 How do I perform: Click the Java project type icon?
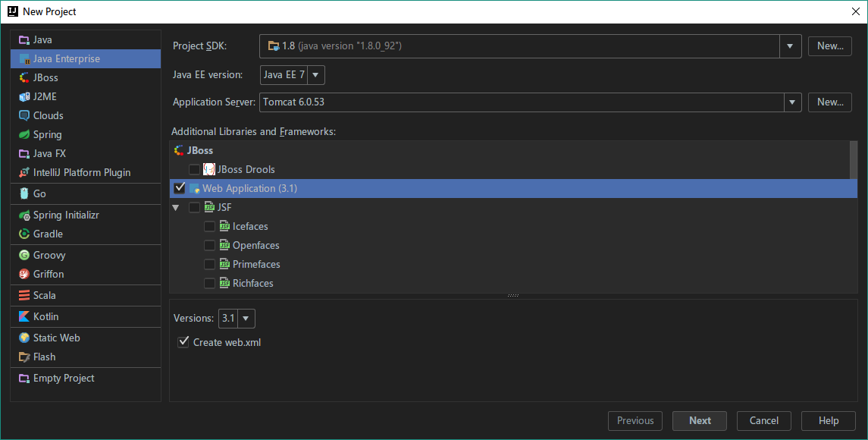tap(24, 40)
